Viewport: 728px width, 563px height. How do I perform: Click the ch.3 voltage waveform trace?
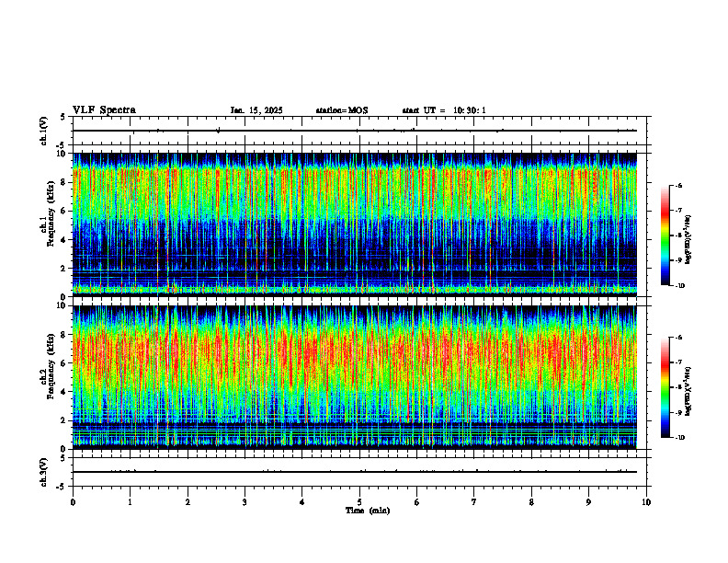click(x=355, y=472)
